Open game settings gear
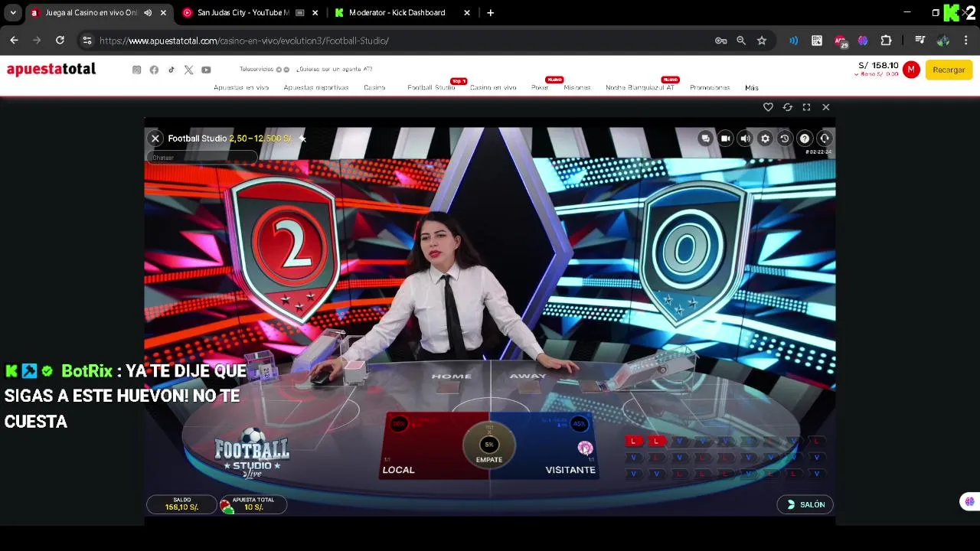This screenshot has width=980, height=551. click(x=765, y=139)
